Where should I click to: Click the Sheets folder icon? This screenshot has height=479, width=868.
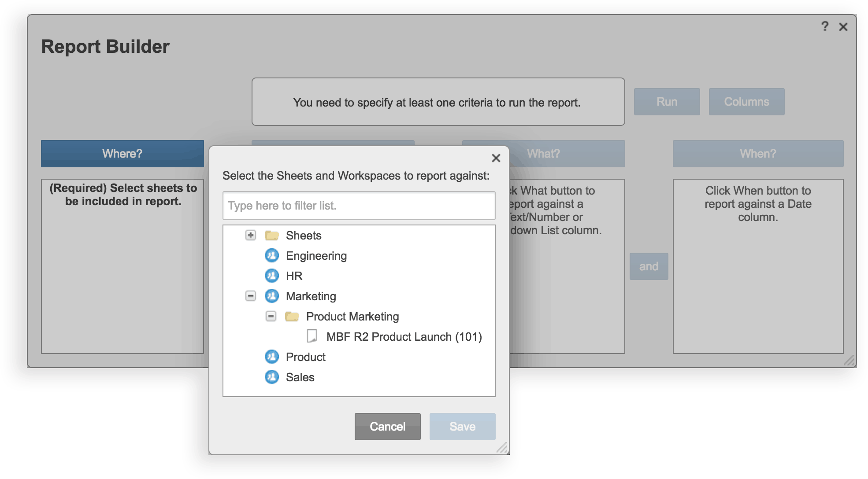(272, 236)
